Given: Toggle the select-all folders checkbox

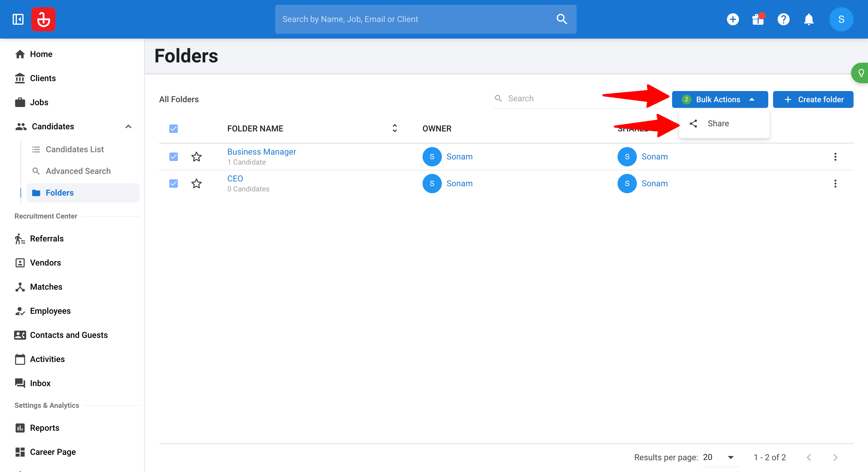Looking at the screenshot, I should 174,129.
